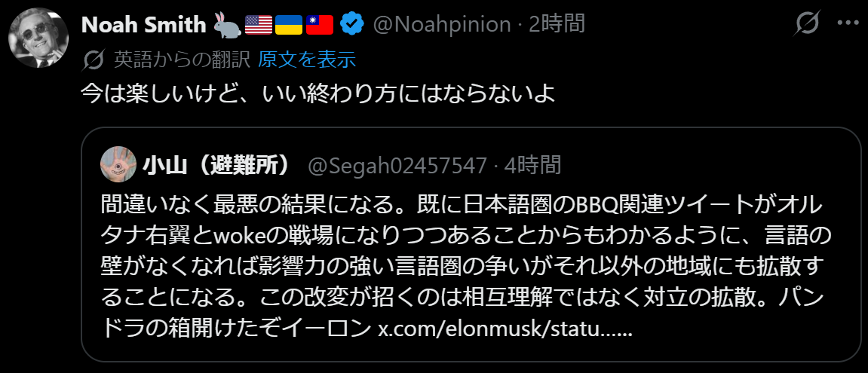
Task: Click the Taiwan flag emoji
Action: pyautogui.click(x=320, y=25)
